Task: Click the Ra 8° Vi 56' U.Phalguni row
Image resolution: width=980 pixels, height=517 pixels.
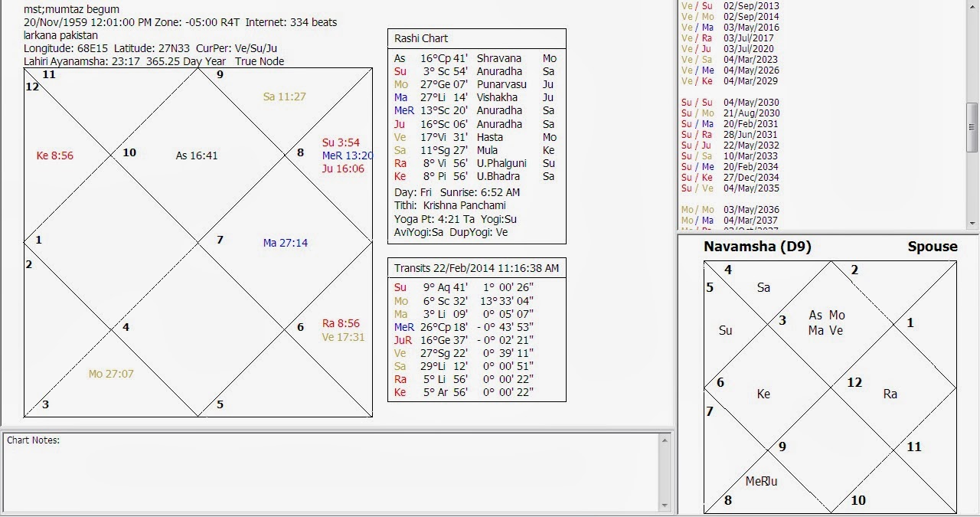Action: pyautogui.click(x=475, y=163)
